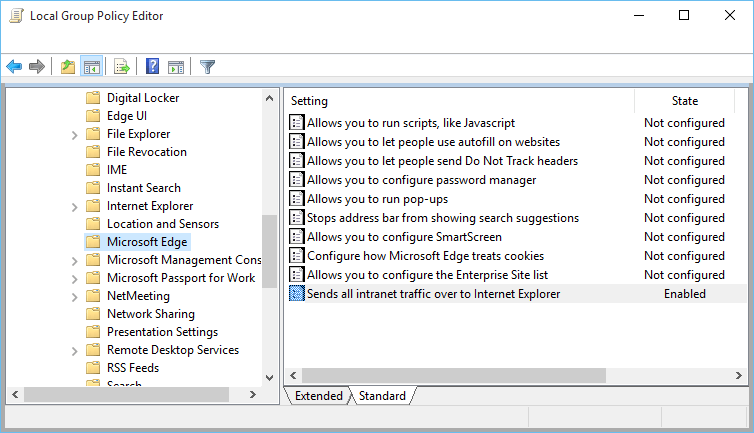Screen dimensions: 754x433
Task: Select 'Stops address bar from showing search suggestions'
Action: [x=443, y=218]
